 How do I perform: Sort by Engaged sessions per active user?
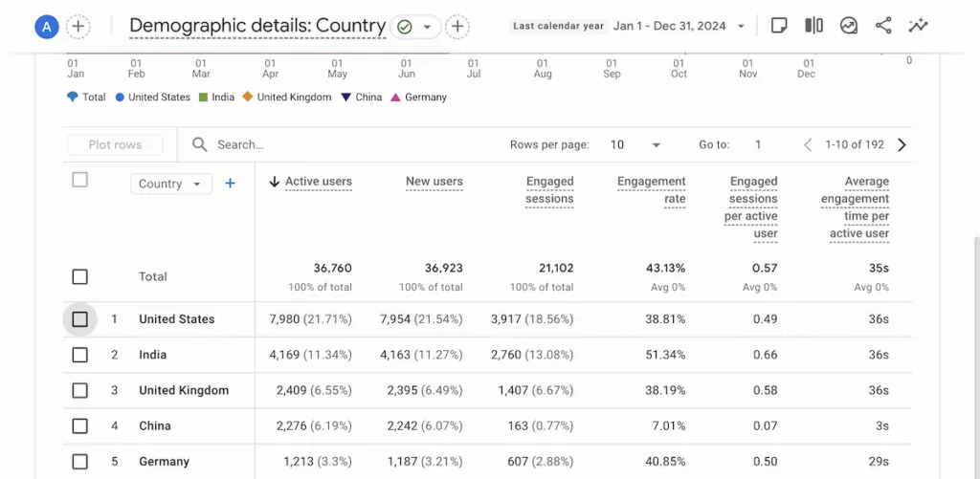pyautogui.click(x=750, y=207)
